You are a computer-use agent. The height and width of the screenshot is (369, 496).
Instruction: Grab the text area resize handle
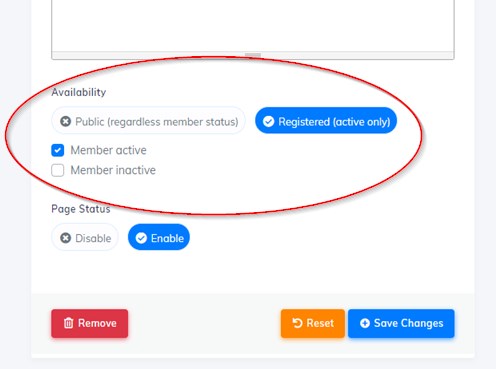(253, 55)
